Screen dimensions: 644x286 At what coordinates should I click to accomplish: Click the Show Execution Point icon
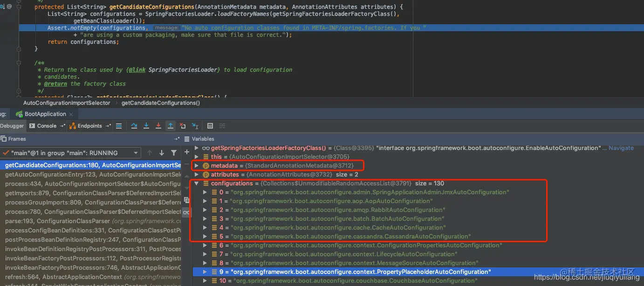point(119,126)
